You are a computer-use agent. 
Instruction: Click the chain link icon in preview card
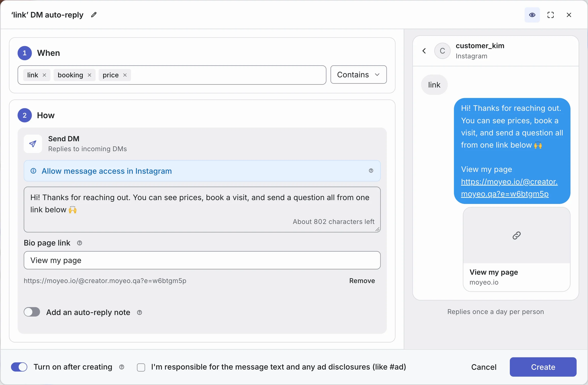(x=517, y=235)
